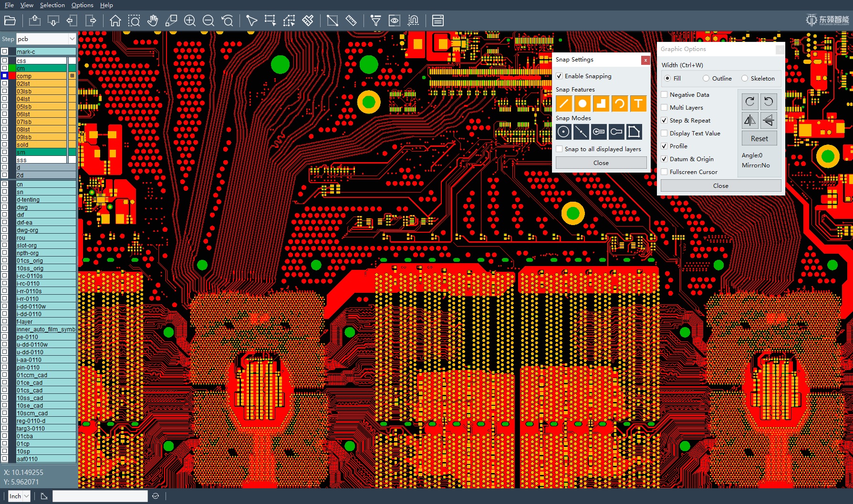Screen dimensions: 853x504
Task: Select the Outline radio button under Width
Action: pyautogui.click(x=706, y=78)
